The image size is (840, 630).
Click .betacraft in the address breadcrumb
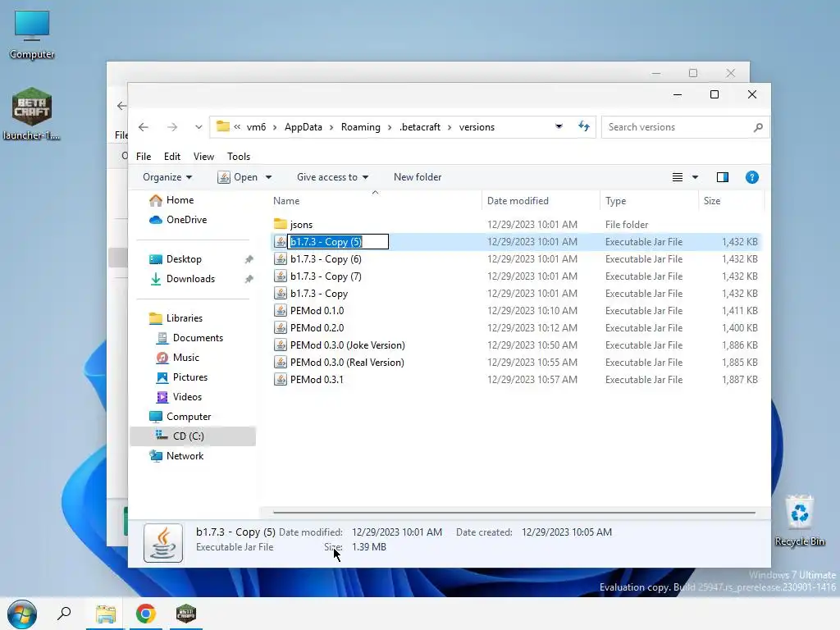[x=420, y=127]
